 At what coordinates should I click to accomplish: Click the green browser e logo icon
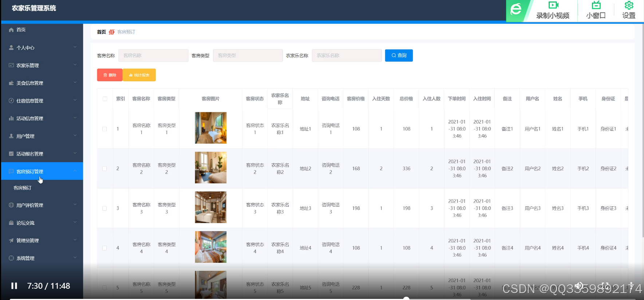coord(516,9)
